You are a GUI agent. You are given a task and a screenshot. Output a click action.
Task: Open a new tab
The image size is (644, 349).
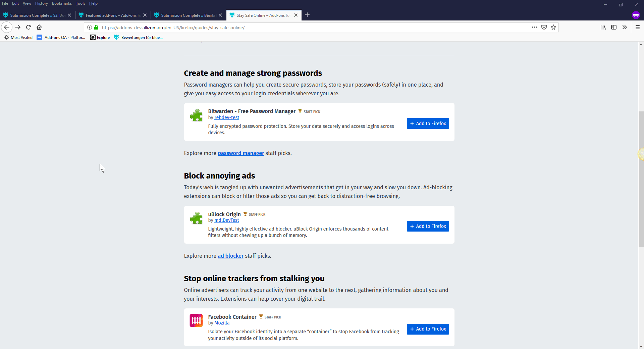(x=307, y=15)
